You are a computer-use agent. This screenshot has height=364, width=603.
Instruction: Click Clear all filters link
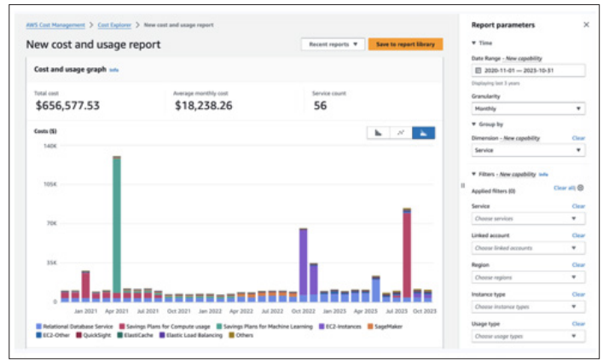tap(564, 188)
